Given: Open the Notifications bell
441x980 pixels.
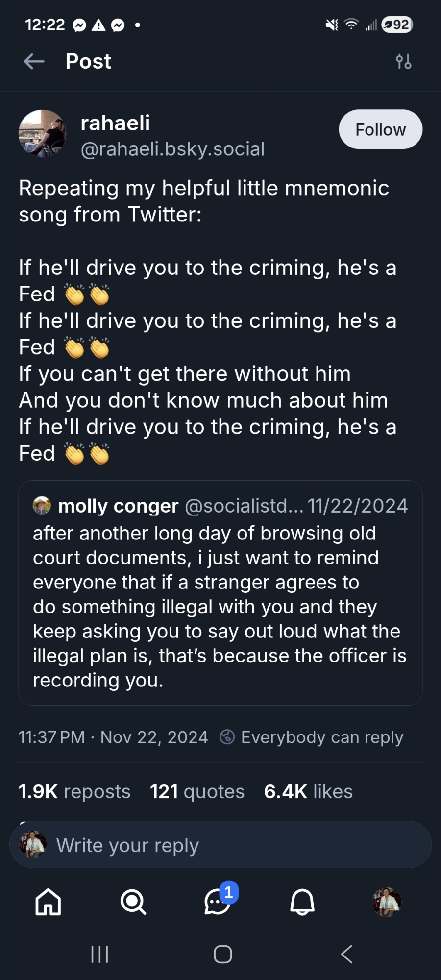Looking at the screenshot, I should click(x=302, y=902).
